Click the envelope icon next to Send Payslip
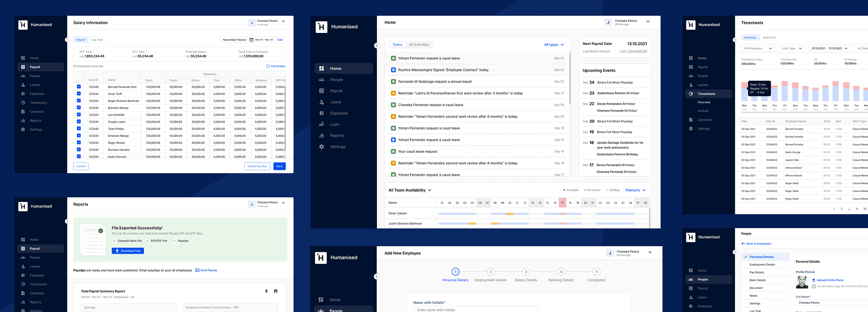Viewport: 868px width, 312px height. 197,270
